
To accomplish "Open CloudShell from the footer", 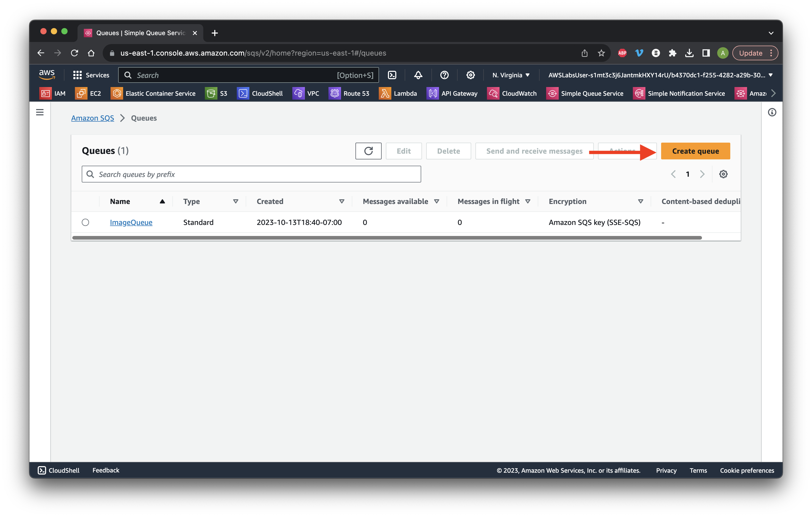I will point(59,470).
